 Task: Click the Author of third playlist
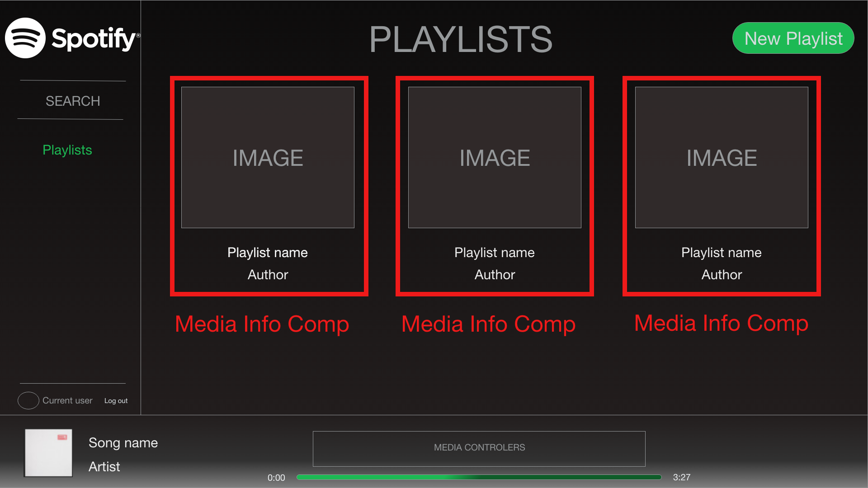point(722,275)
